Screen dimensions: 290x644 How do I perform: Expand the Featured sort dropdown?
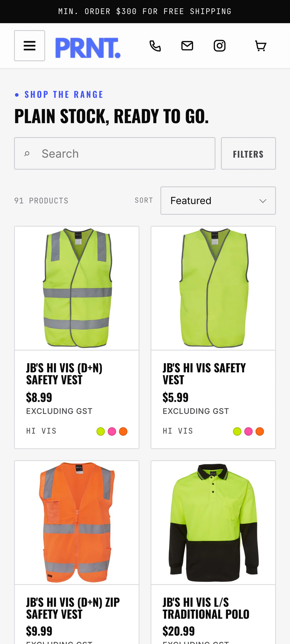pos(218,201)
